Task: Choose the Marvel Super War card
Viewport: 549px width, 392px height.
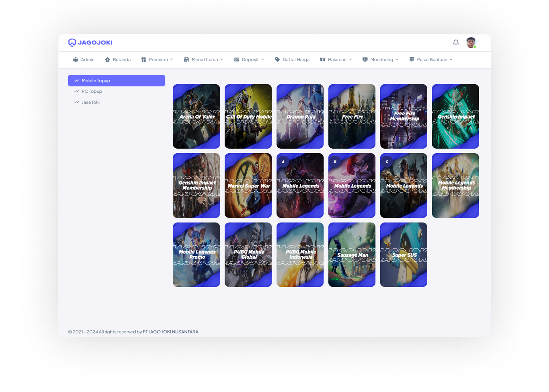Action: (248, 186)
